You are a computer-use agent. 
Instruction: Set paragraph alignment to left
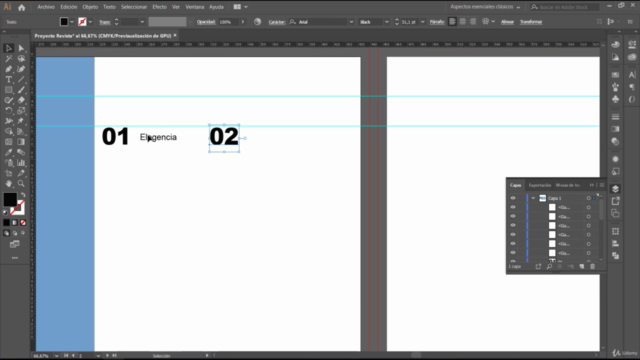pos(452,22)
